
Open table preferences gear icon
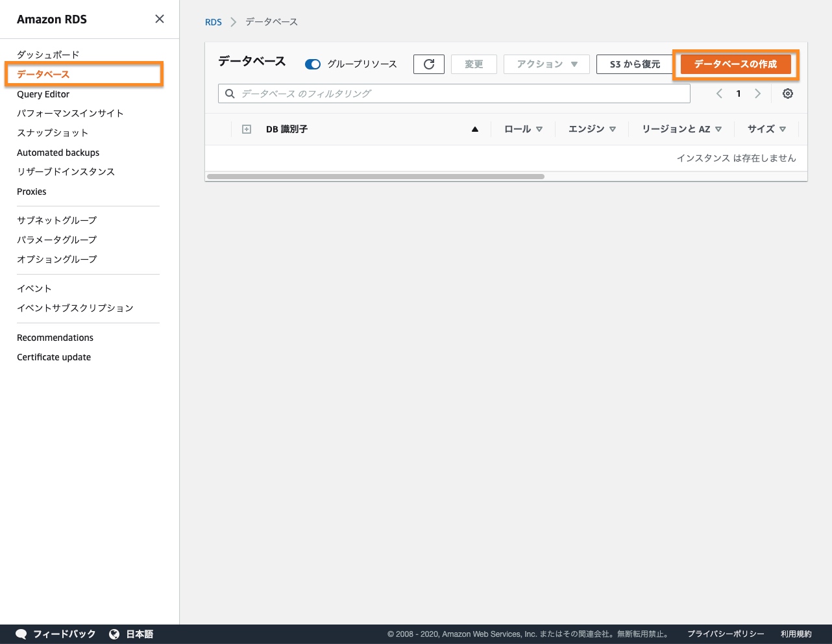click(x=787, y=93)
